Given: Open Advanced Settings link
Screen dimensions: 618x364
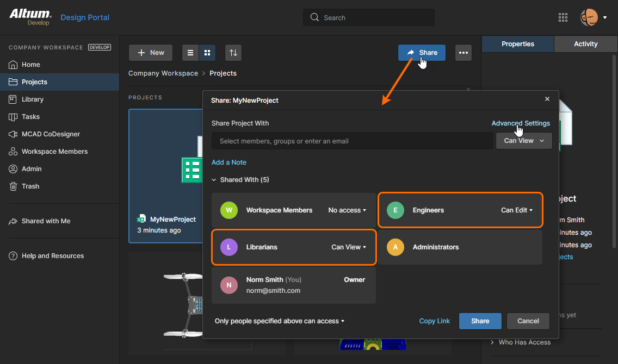Looking at the screenshot, I should click(x=520, y=123).
